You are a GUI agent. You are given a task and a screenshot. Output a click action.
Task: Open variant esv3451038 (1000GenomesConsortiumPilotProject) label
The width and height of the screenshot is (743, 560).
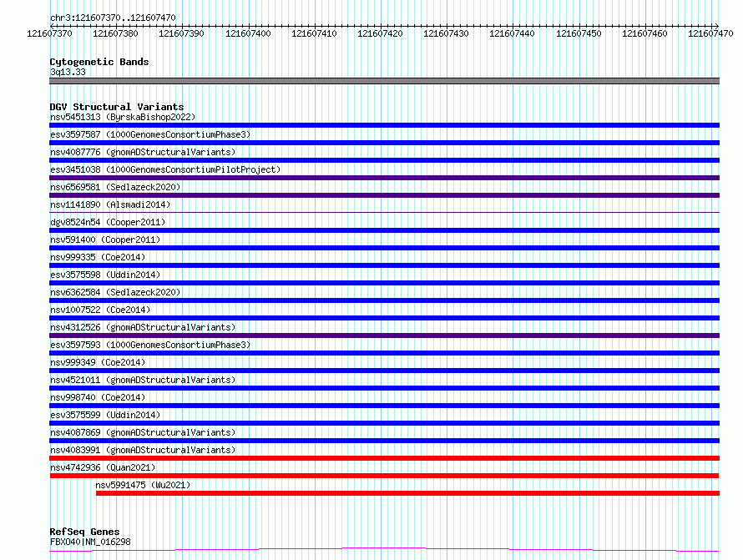click(165, 169)
